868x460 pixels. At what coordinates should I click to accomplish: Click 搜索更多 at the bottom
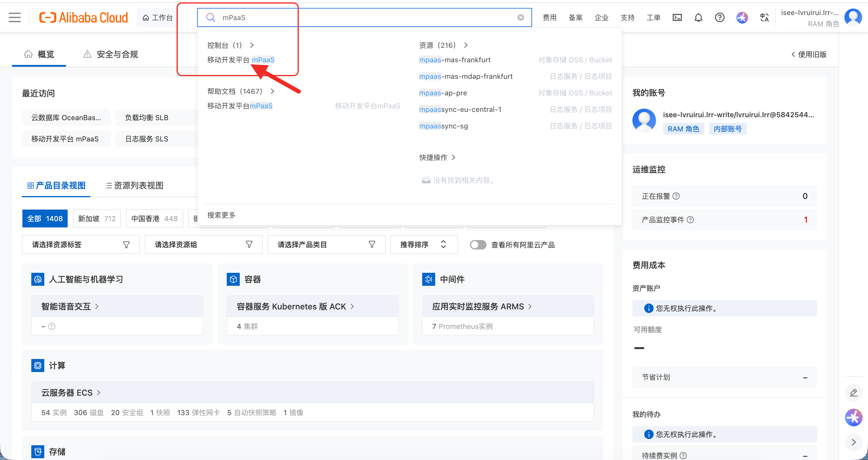(x=221, y=215)
